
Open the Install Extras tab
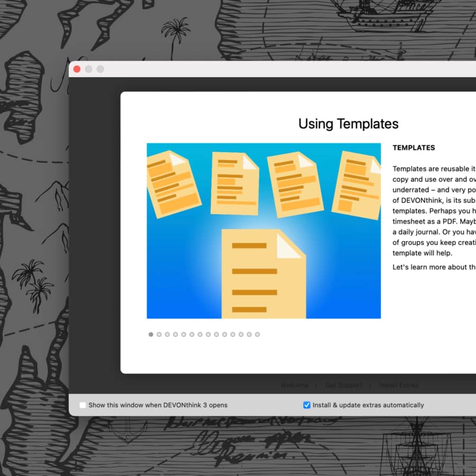(x=398, y=385)
